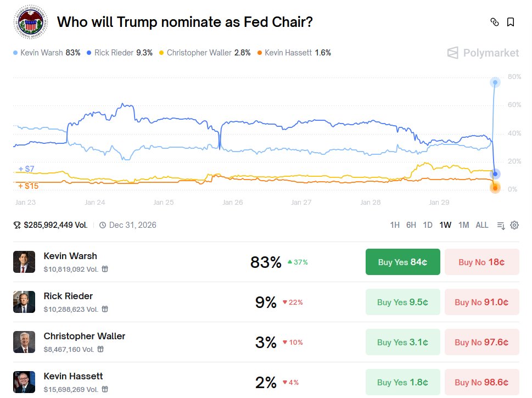
Task: Select the 1D chart timeframe
Action: pos(428,225)
